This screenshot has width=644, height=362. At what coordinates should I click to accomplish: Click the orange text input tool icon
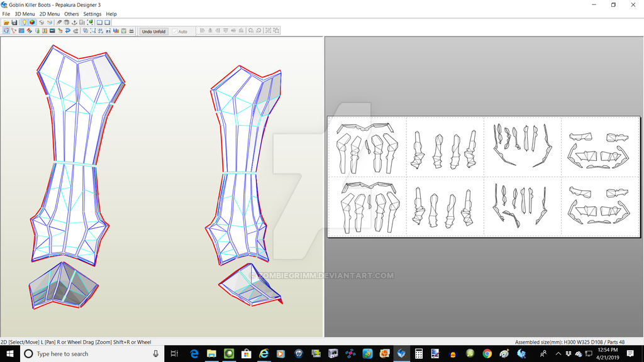coord(45,31)
